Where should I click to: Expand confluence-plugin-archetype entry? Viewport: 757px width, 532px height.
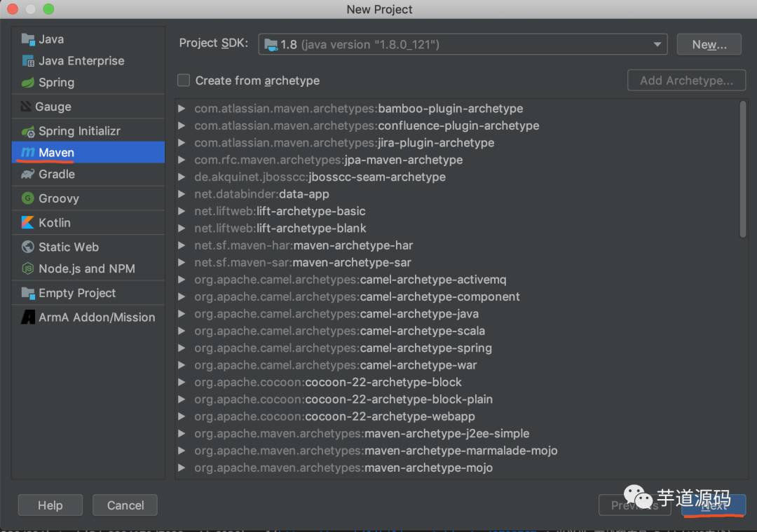click(182, 125)
